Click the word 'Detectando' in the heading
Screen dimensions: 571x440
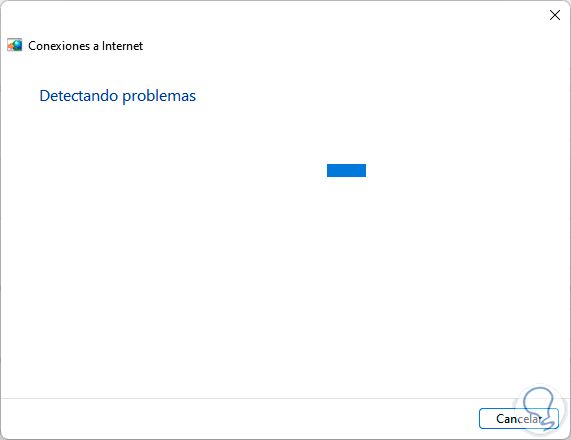click(x=79, y=96)
